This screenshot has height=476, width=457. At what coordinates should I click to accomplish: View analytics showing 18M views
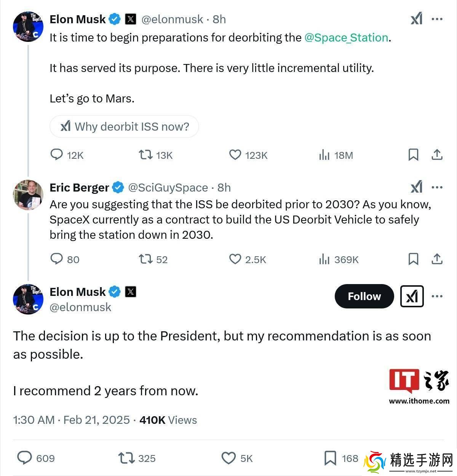324,155
